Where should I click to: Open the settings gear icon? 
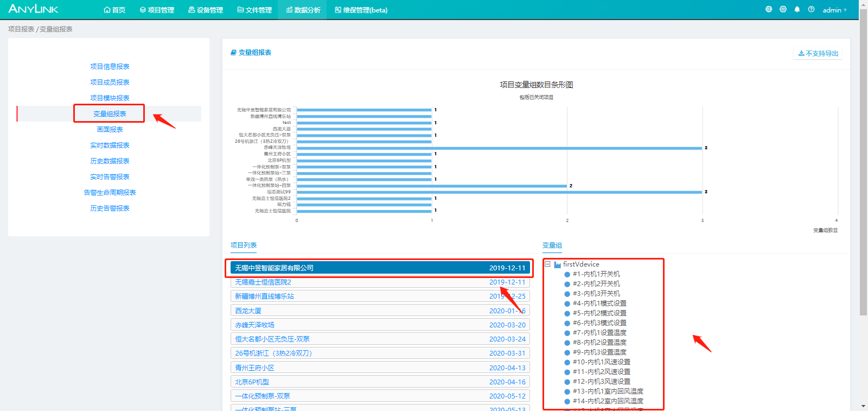tap(783, 9)
